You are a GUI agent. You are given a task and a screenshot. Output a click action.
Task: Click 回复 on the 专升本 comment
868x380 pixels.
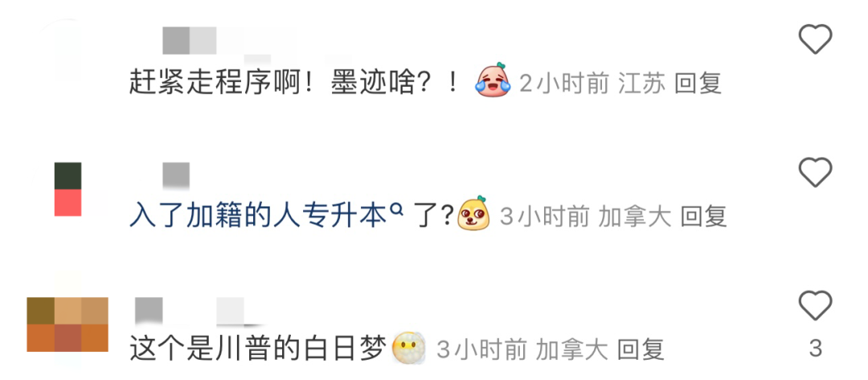tap(703, 216)
